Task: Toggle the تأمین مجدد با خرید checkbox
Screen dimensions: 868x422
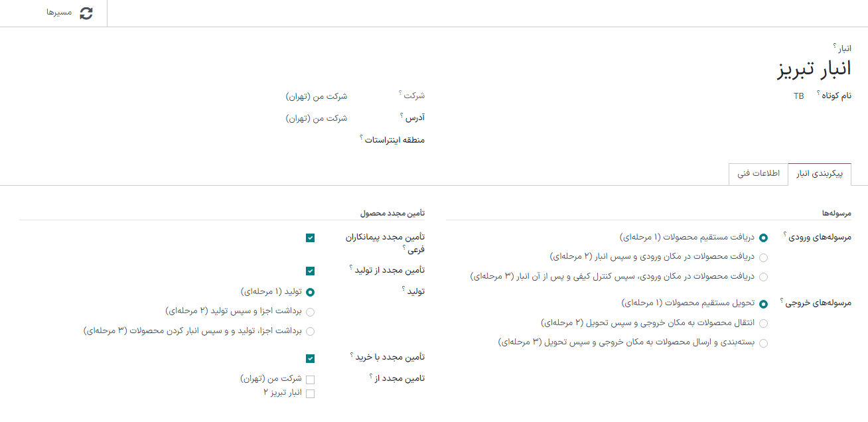Action: point(310,358)
